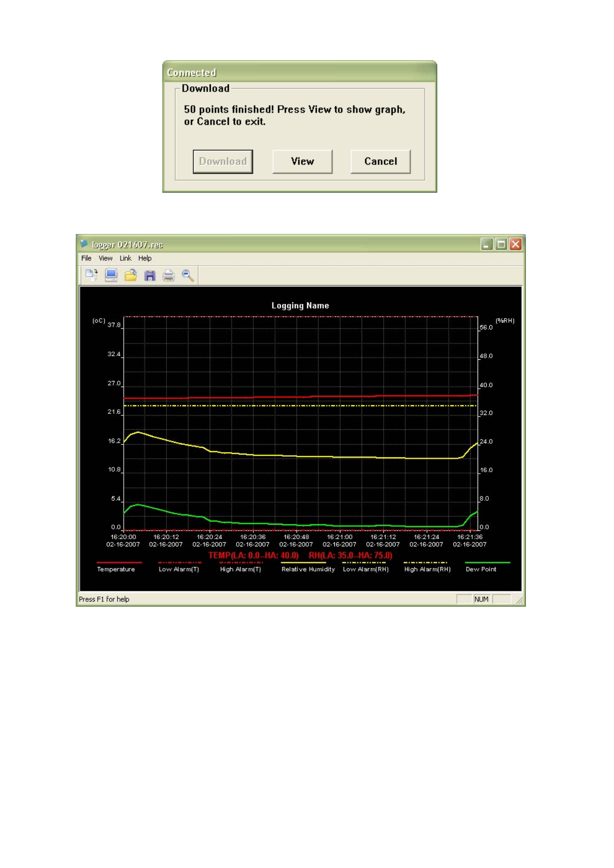This screenshot has height=868, width=614.
Task: Click the grayed-out Download button
Action: point(223,161)
